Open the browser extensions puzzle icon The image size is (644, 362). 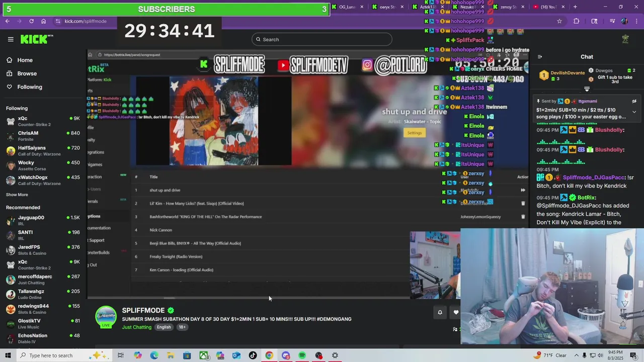577,21
